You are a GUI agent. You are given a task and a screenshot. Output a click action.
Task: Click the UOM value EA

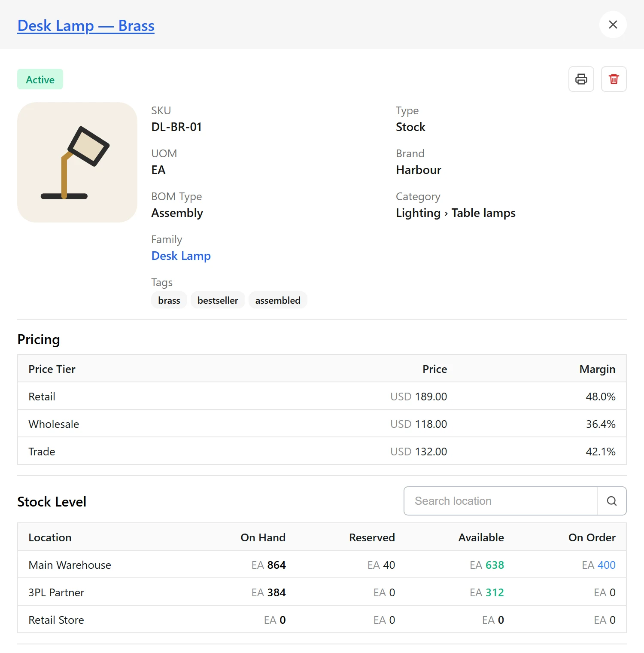(158, 170)
